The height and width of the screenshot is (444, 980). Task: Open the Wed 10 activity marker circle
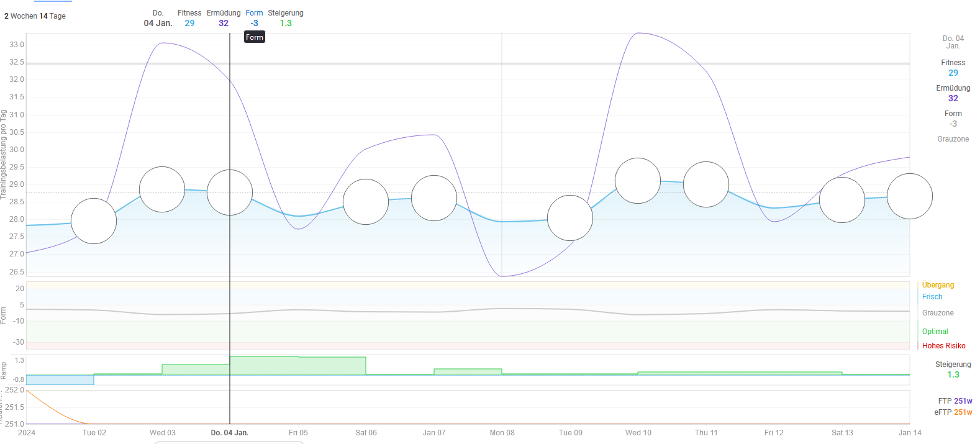click(638, 181)
